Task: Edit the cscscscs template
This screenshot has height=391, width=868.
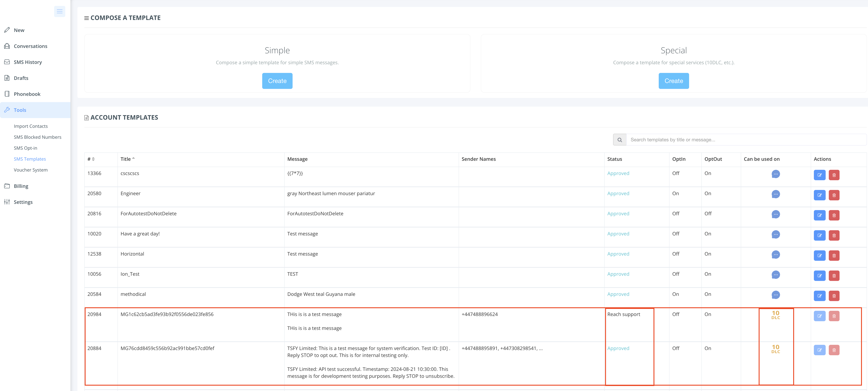Action: [819, 175]
